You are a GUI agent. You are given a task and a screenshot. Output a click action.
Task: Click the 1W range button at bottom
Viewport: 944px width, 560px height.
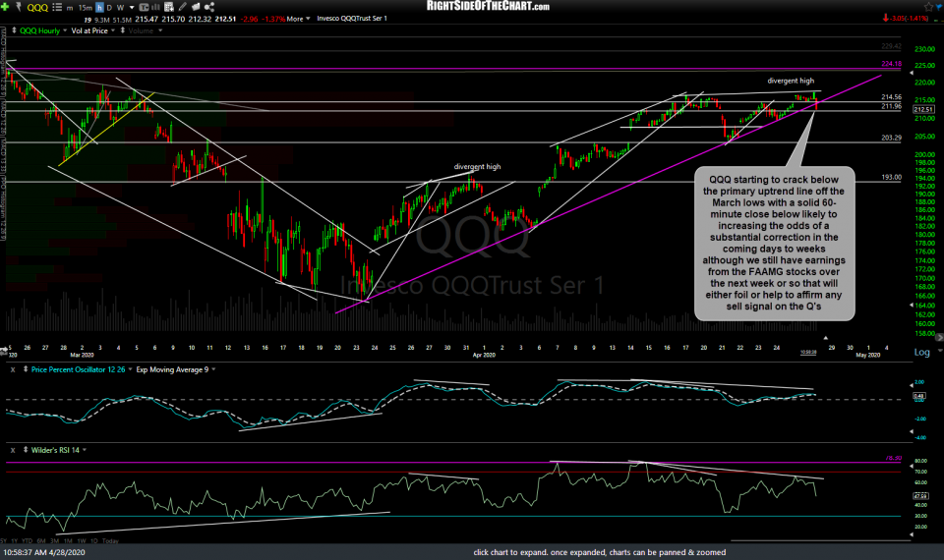point(82,540)
